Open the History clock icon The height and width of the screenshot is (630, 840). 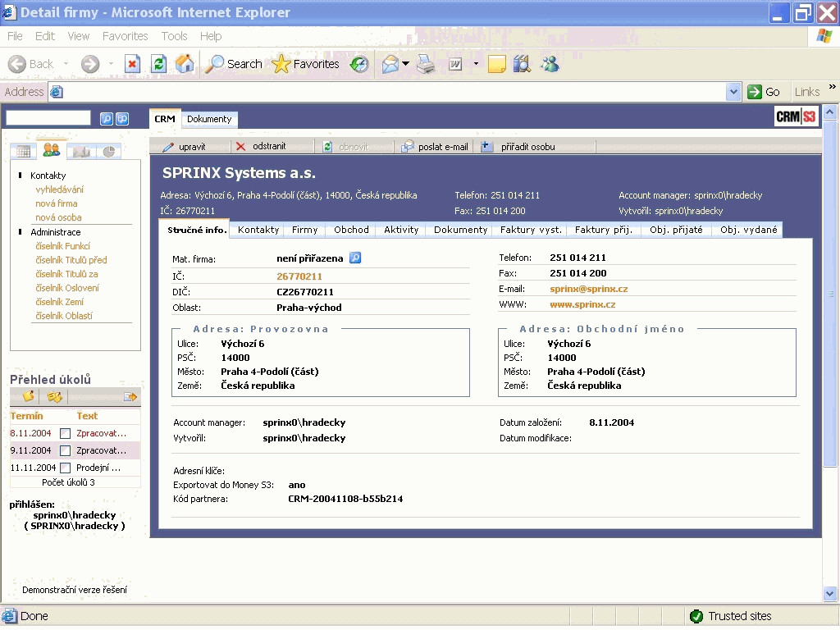point(359,64)
